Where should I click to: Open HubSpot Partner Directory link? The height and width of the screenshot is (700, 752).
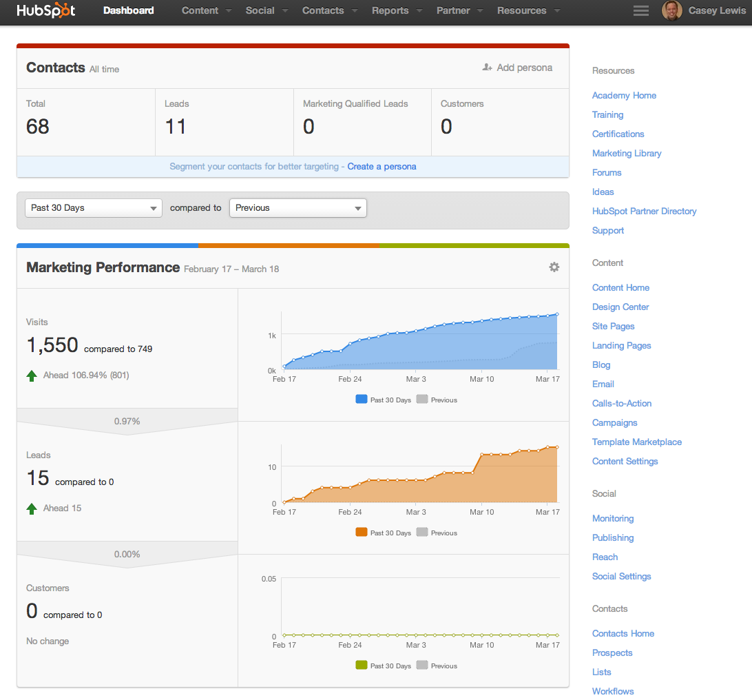pyautogui.click(x=644, y=211)
